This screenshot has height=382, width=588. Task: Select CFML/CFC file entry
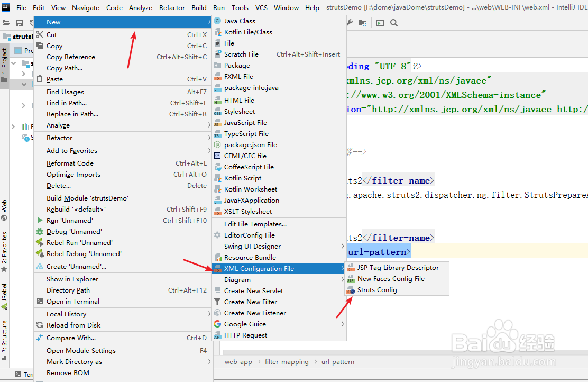coord(279,156)
